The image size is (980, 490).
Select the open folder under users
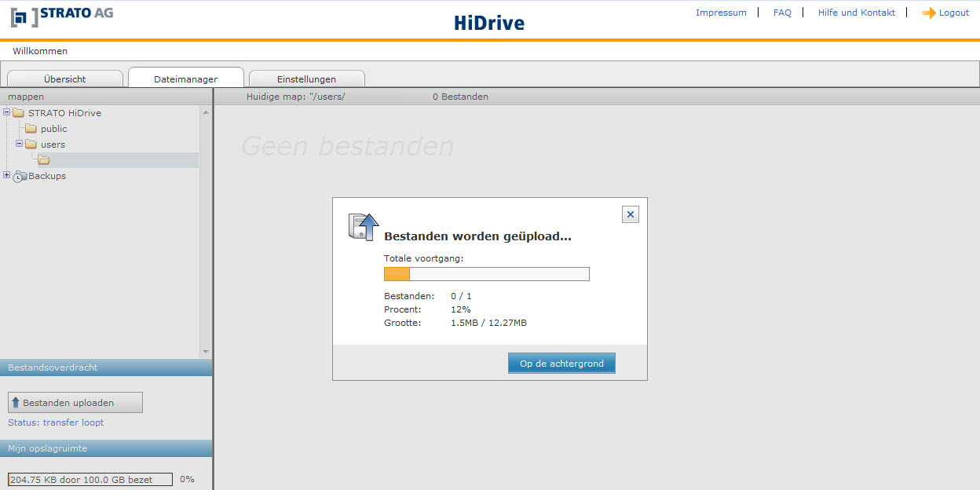(x=44, y=160)
